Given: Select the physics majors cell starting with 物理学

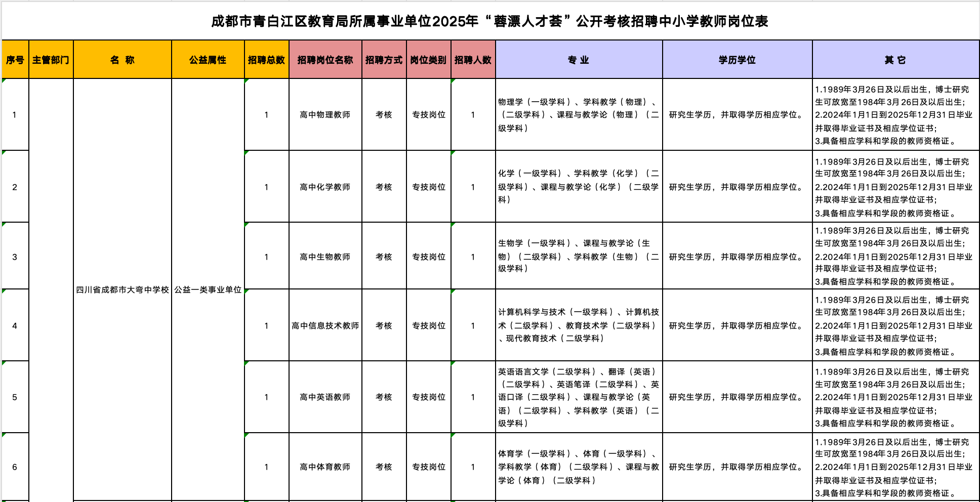Looking at the screenshot, I should click(579, 115).
